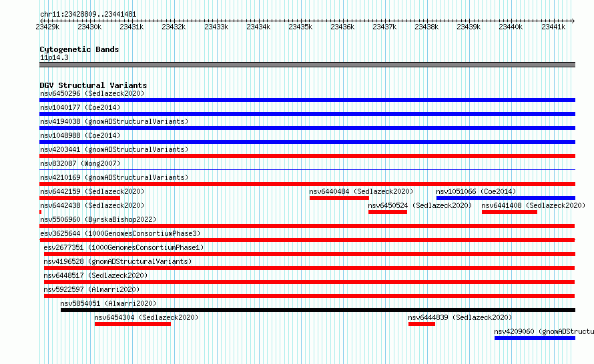Click the blue bar of nsv4209060
594x364 pixels.
coord(535,338)
